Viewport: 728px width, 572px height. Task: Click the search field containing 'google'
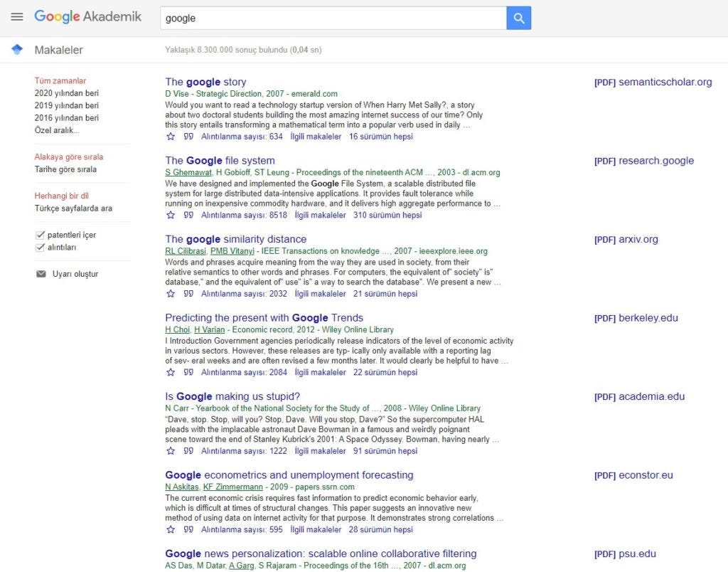pos(333,18)
